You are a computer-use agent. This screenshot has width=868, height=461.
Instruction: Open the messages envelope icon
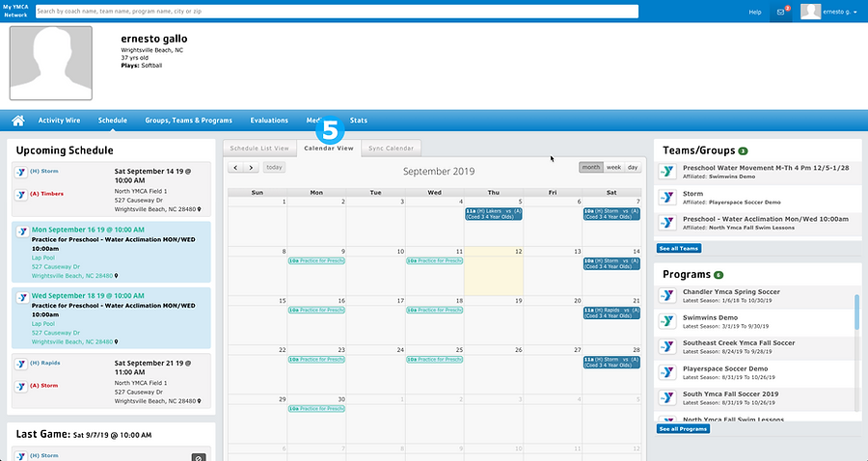pos(780,13)
